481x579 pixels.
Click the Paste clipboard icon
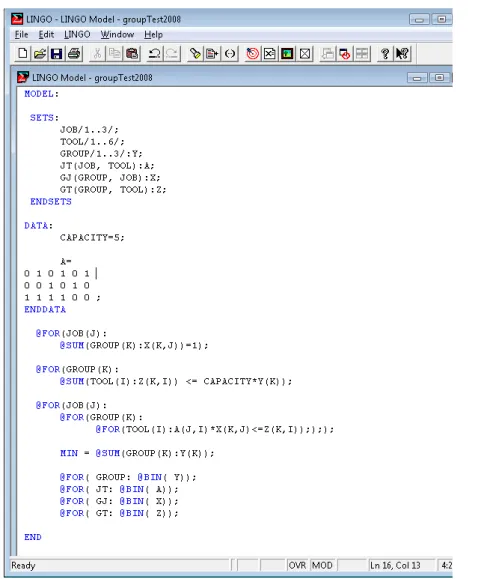click(x=132, y=54)
